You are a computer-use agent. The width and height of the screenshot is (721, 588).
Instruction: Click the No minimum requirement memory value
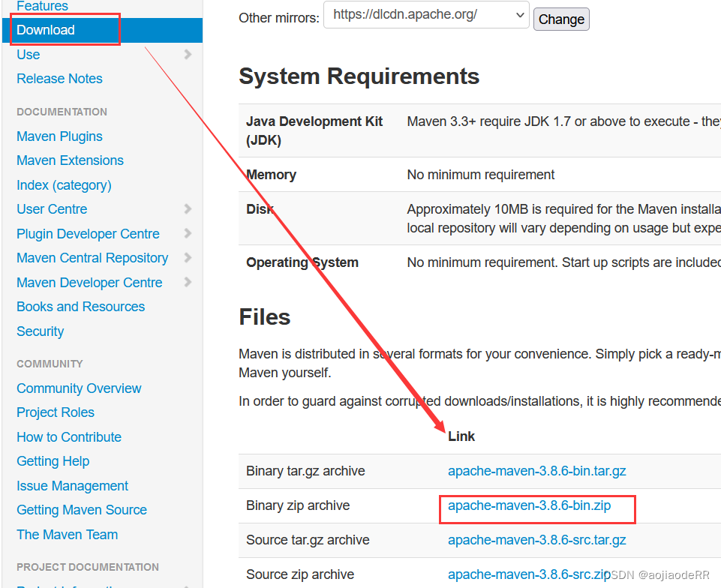tap(480, 175)
